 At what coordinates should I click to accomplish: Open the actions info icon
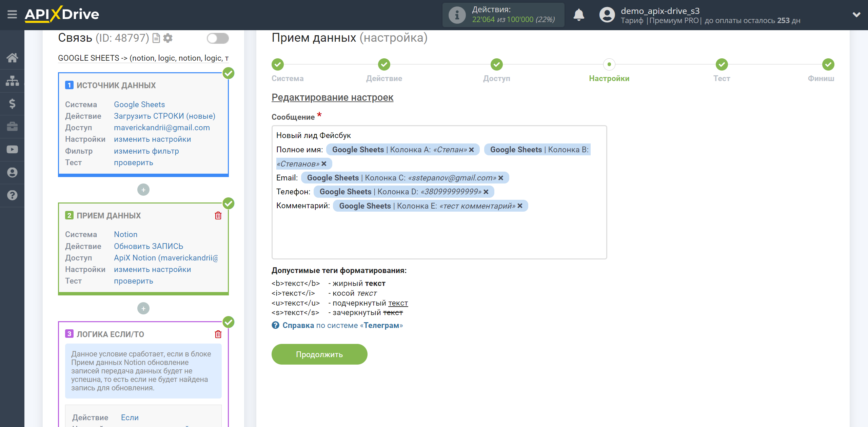[x=457, y=15]
